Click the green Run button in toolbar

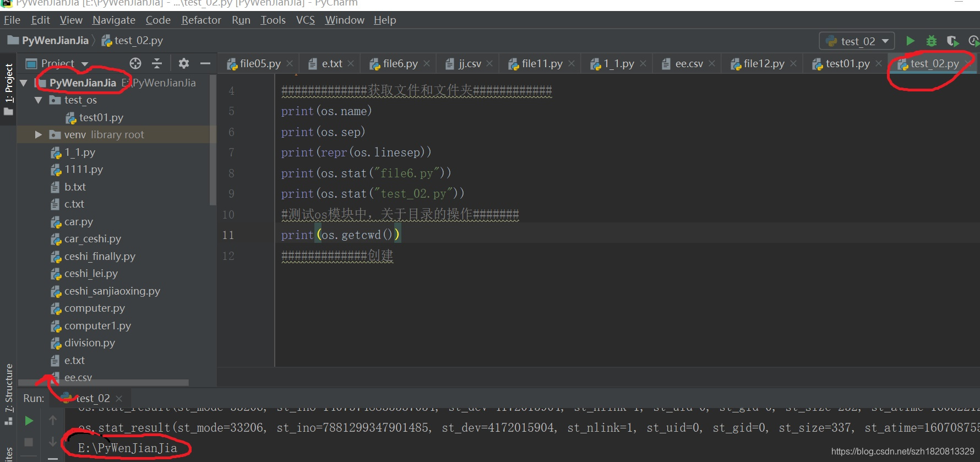tap(910, 41)
